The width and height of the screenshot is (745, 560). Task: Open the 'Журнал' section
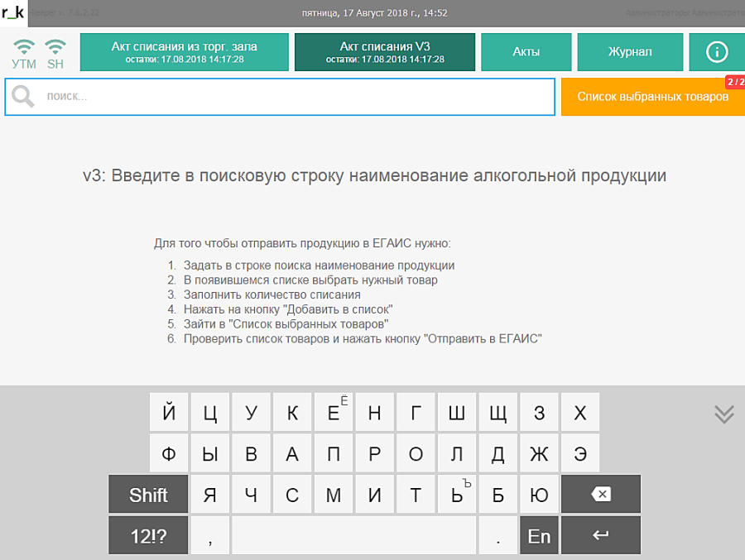[630, 52]
